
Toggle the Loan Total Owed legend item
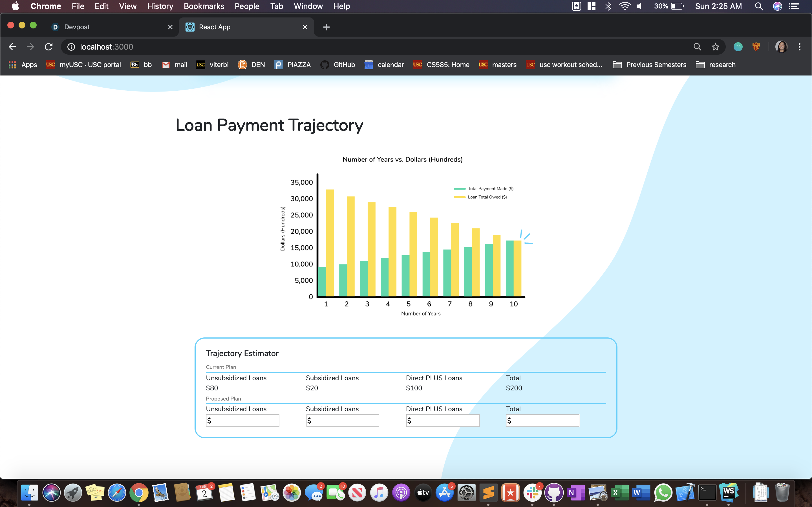point(480,197)
